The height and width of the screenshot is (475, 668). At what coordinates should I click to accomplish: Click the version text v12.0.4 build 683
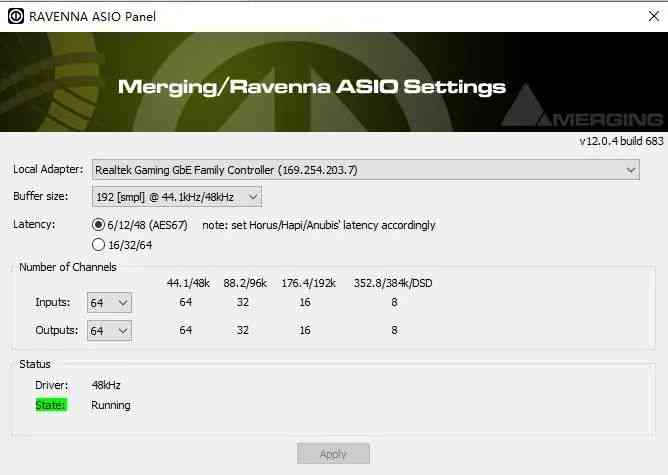(621, 141)
